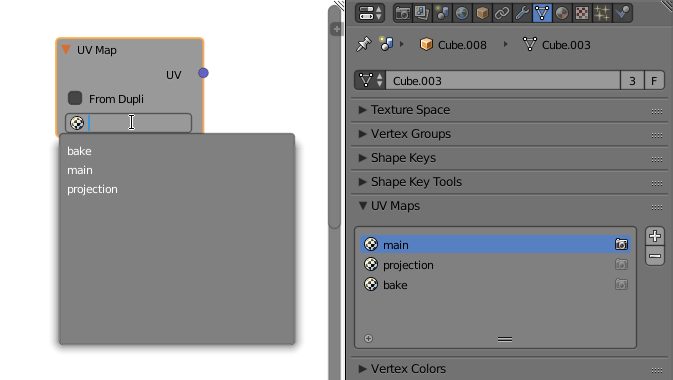Select the Mesh Data properties tab
Screen dimensions: 673x380
pyautogui.click(x=542, y=13)
